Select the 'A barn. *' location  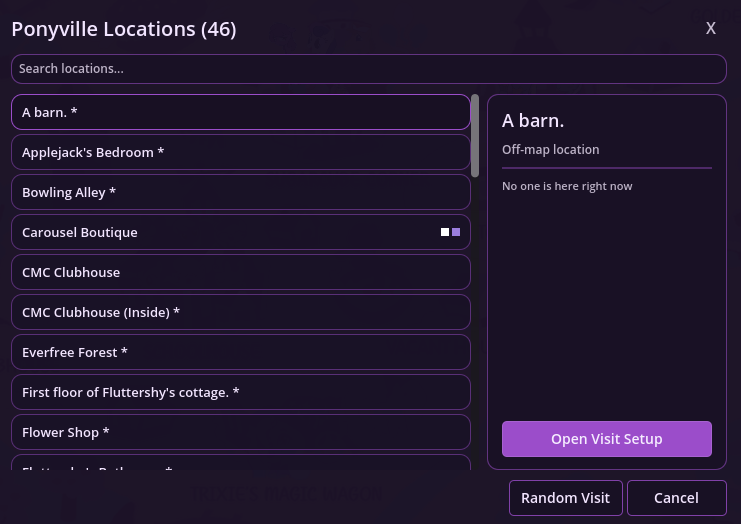[x=240, y=112]
